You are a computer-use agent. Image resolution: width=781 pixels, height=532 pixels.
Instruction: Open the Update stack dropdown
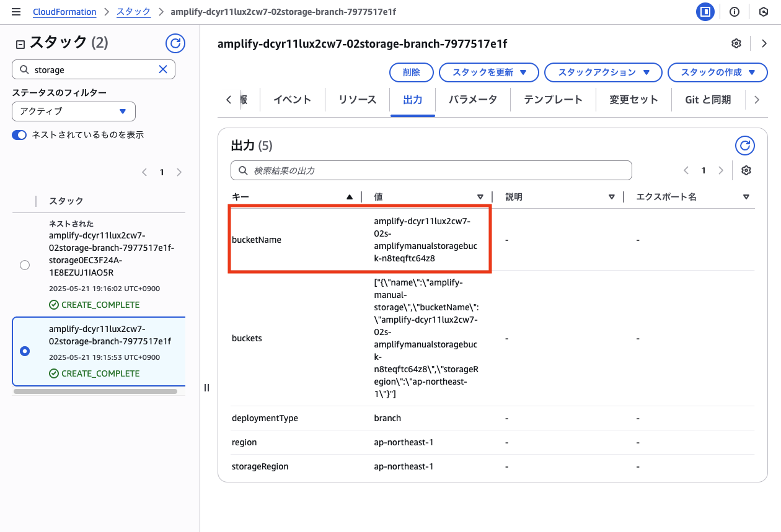[x=489, y=72]
